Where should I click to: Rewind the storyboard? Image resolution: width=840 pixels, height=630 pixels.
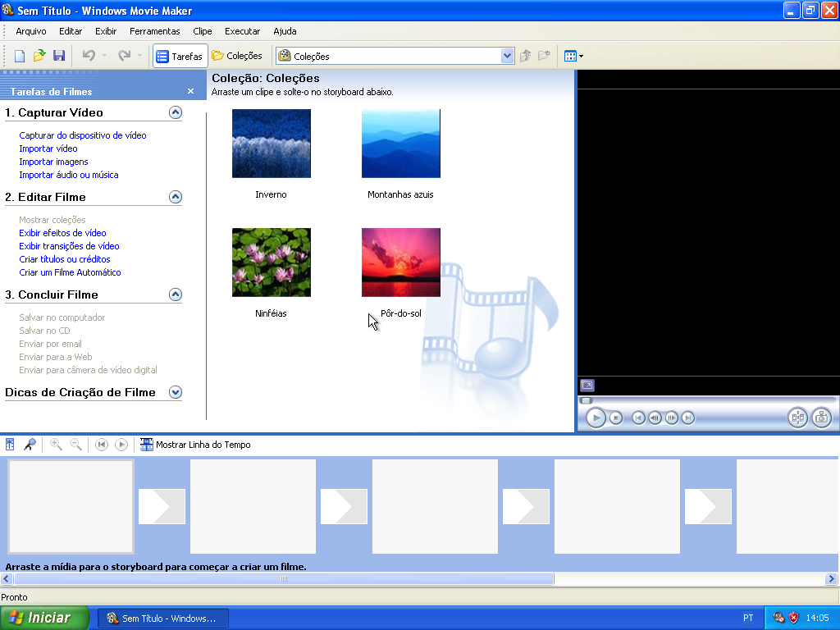101,445
